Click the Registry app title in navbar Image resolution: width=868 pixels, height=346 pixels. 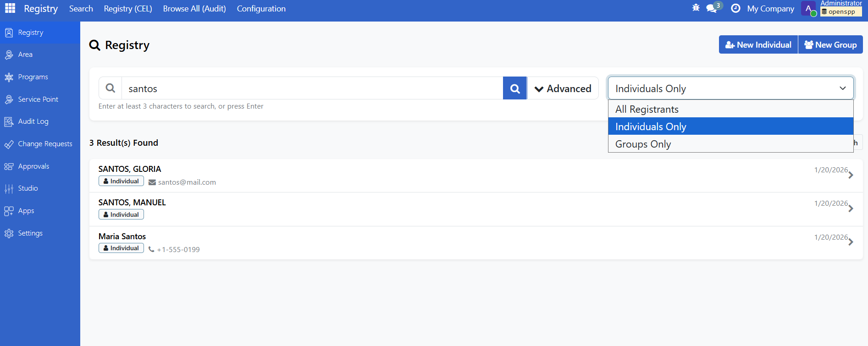[x=41, y=9]
